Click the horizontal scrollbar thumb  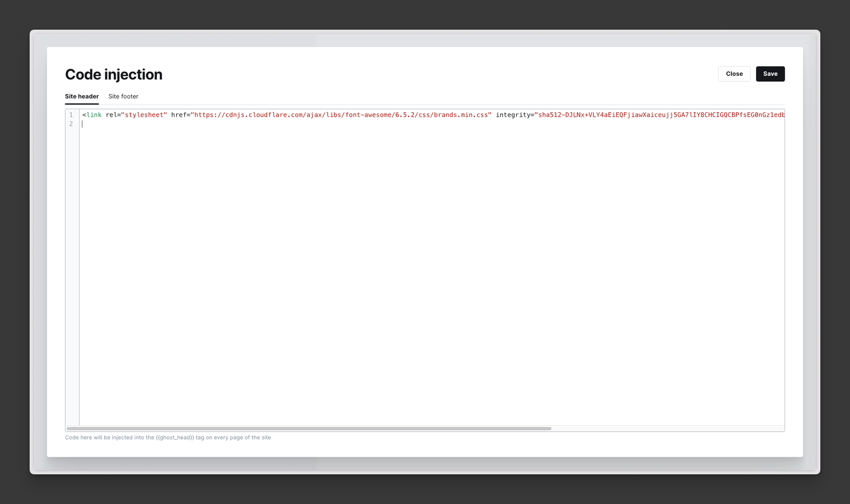[308, 428]
